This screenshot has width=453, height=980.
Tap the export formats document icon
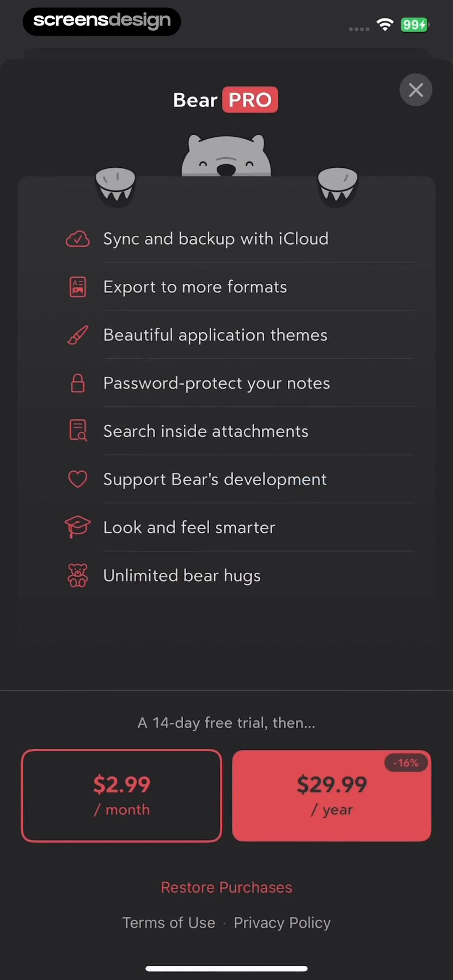78,287
